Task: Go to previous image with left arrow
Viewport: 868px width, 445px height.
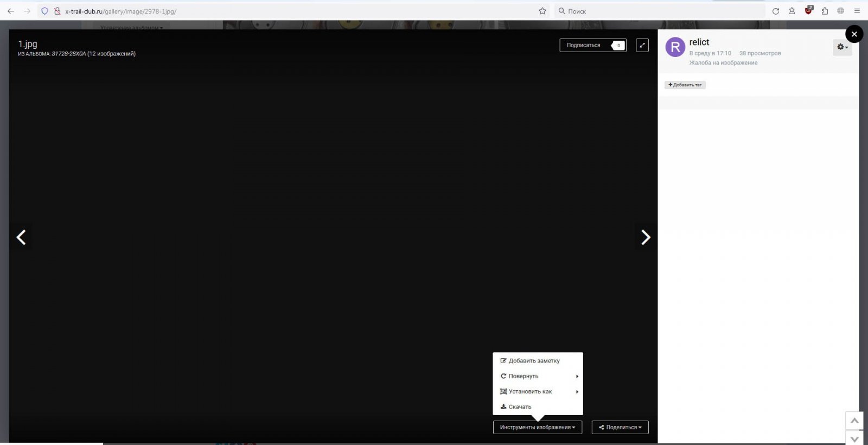Action: click(x=21, y=237)
